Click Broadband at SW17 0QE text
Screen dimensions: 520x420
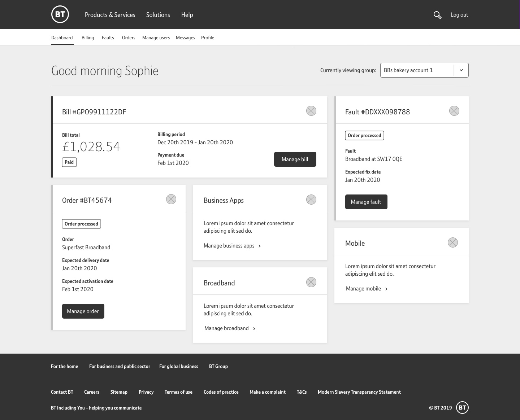coord(374,159)
